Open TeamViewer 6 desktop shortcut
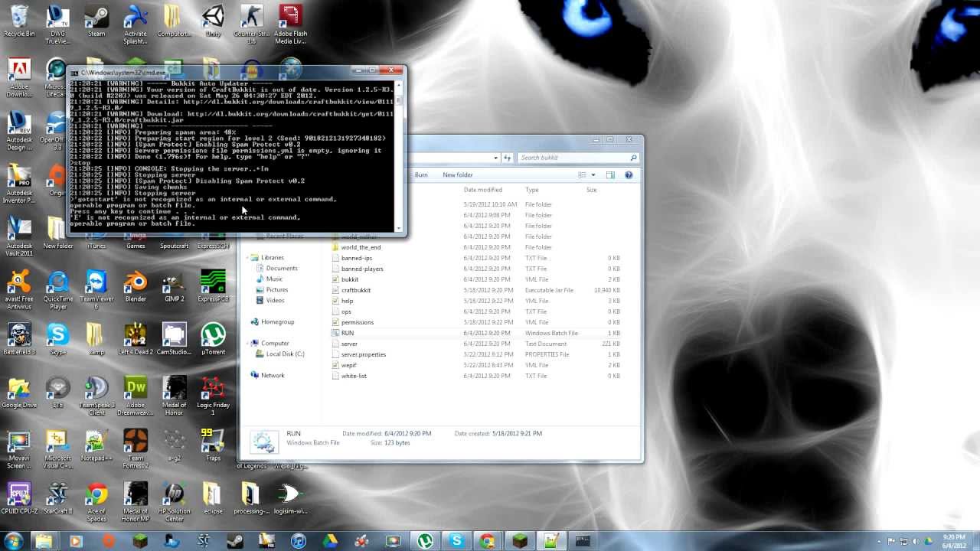Screen dimensions: 980x551 pos(96,289)
